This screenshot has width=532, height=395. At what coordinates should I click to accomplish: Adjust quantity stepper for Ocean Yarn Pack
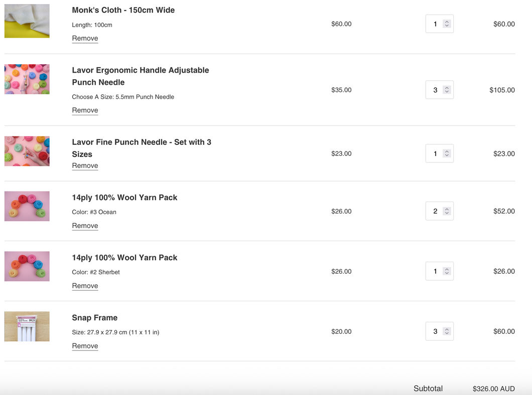tap(447, 211)
